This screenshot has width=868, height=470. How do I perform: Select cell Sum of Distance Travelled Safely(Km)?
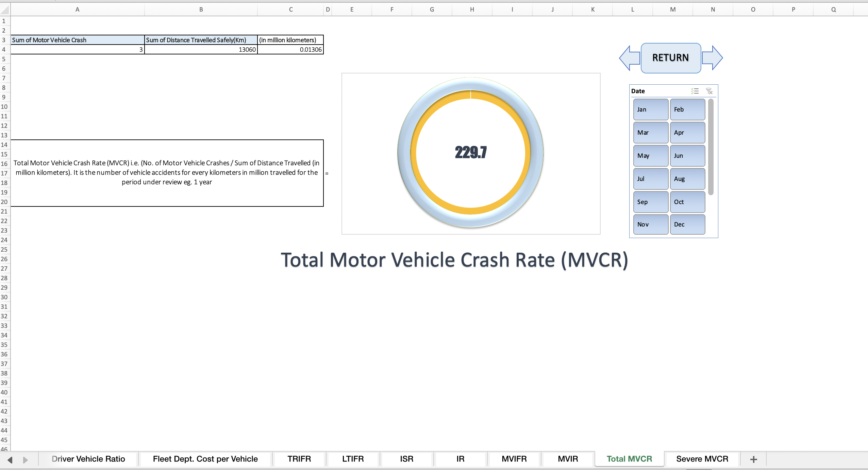coord(201,40)
